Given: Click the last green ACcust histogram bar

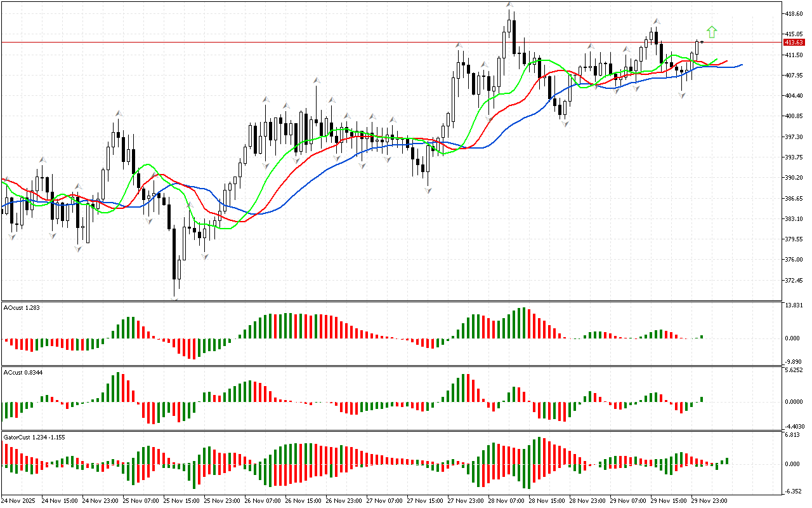Looking at the screenshot, I should click(702, 399).
